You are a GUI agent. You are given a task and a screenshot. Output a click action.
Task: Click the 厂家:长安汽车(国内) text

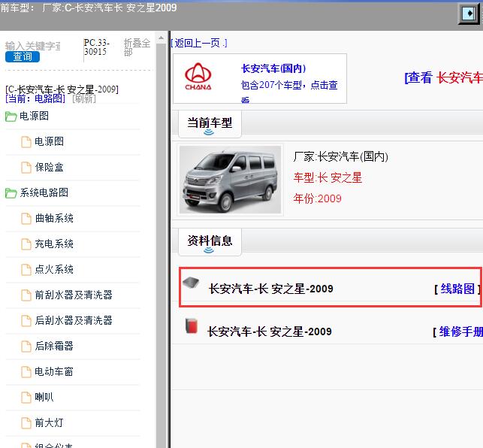click(x=340, y=156)
